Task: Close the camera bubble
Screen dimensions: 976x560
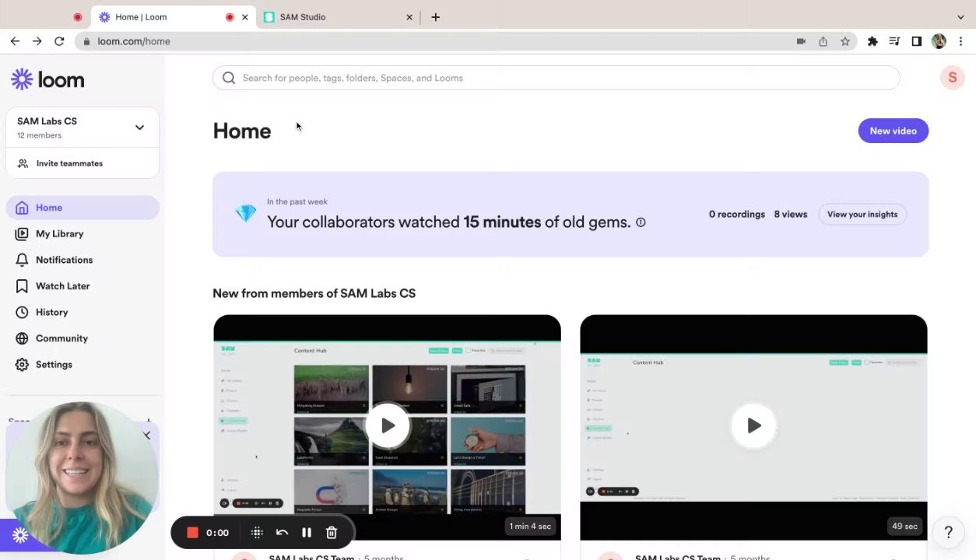Action: 146,436
